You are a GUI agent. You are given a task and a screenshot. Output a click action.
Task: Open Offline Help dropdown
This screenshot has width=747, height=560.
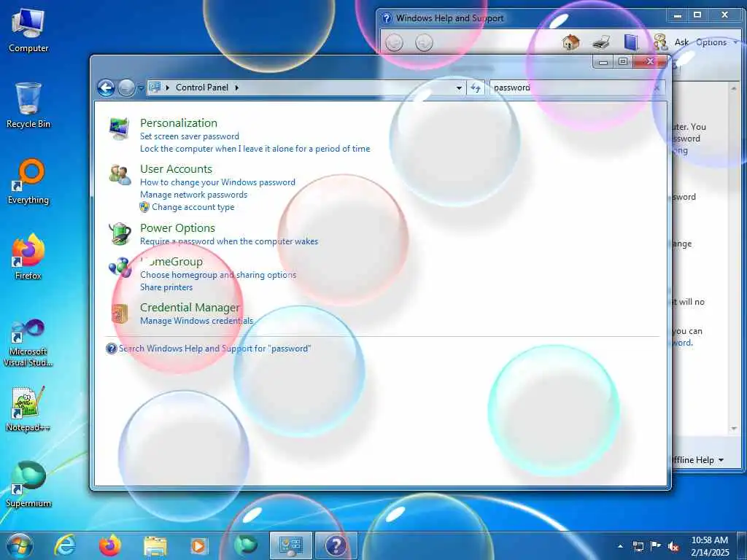pyautogui.click(x=697, y=460)
